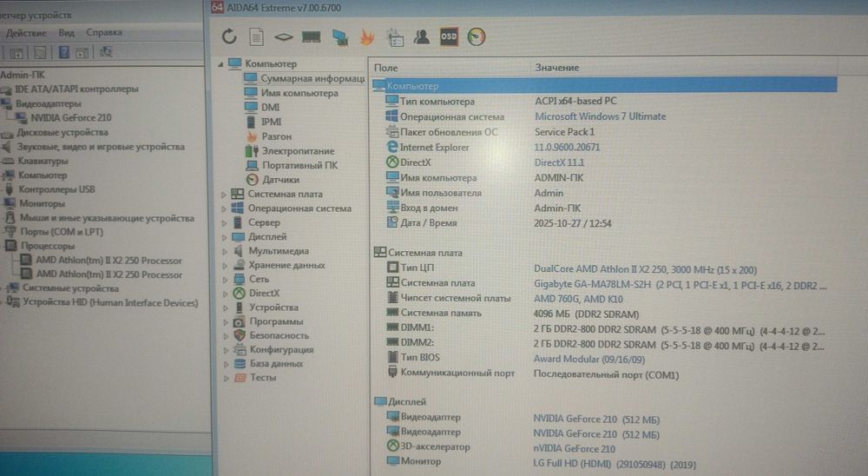
Task: Select Мониторы in Device Manager
Action: pos(42,203)
